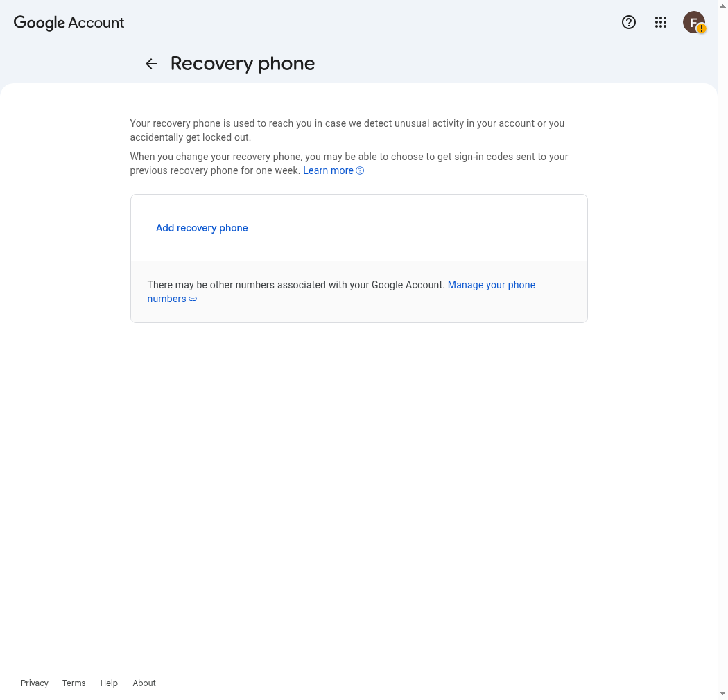728x700 pixels.
Task: Open the account avatar with letter F
Action: (x=693, y=22)
